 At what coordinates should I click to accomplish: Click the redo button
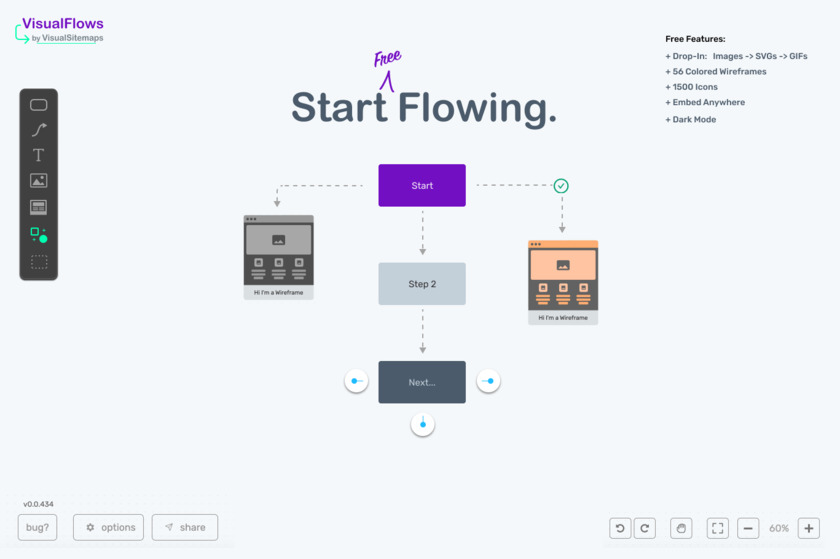pos(645,528)
